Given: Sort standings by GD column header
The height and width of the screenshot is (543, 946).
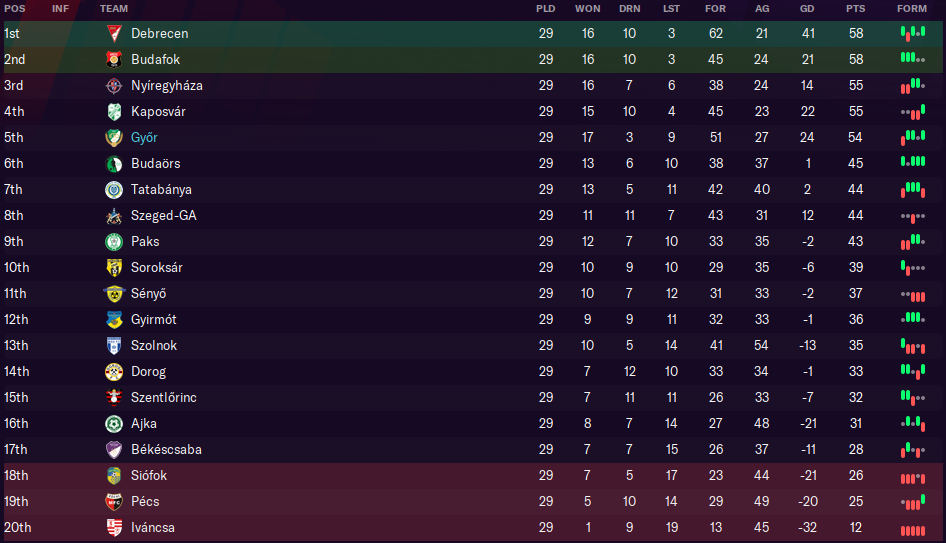Looking at the screenshot, I should click(x=807, y=8).
